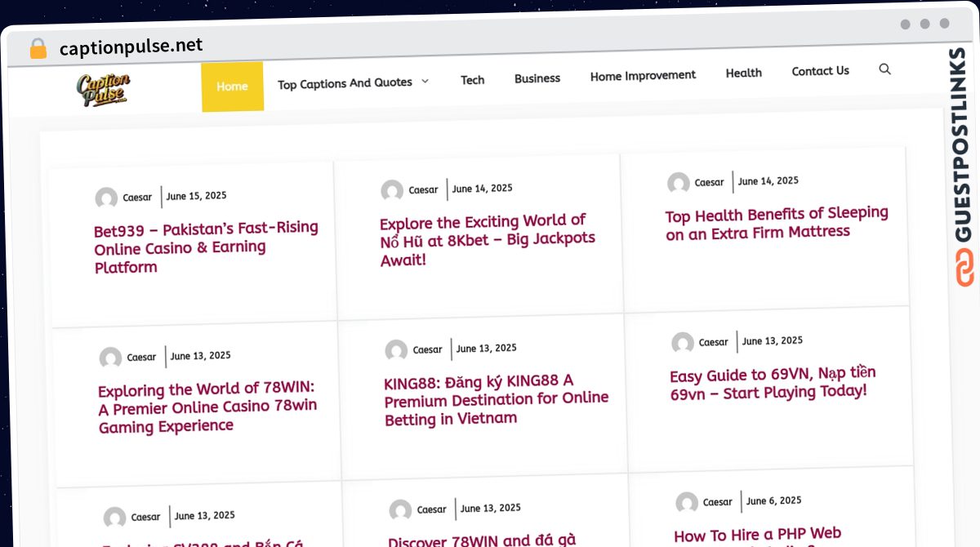Open Exploring the World of 78WIN article
Screen dimensions: 980x547
pyautogui.click(x=207, y=407)
